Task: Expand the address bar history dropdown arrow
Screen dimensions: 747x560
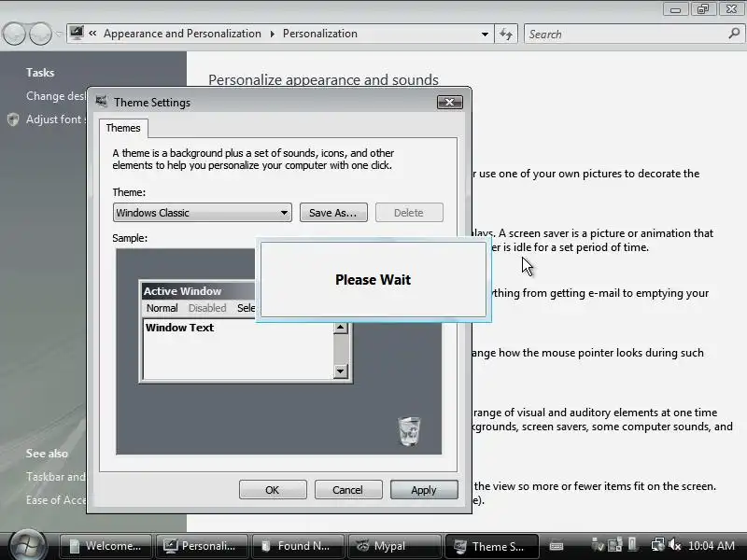Action: 485,34
